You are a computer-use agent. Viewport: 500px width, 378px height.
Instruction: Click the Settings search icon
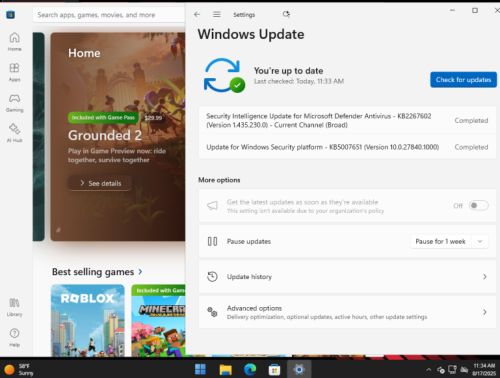[286, 14]
